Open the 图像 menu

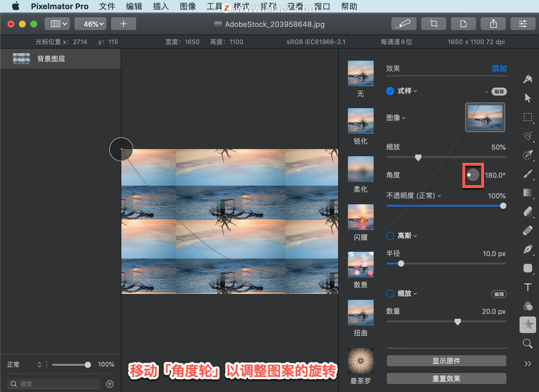(x=188, y=6)
